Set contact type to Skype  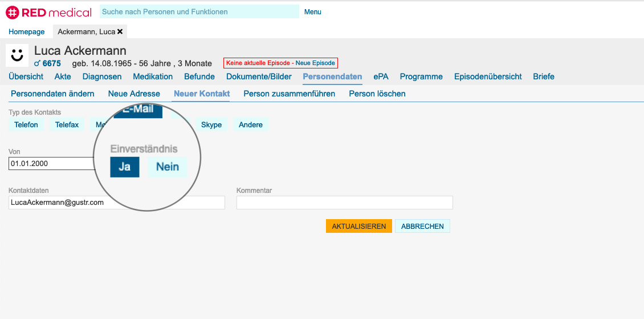click(x=211, y=124)
